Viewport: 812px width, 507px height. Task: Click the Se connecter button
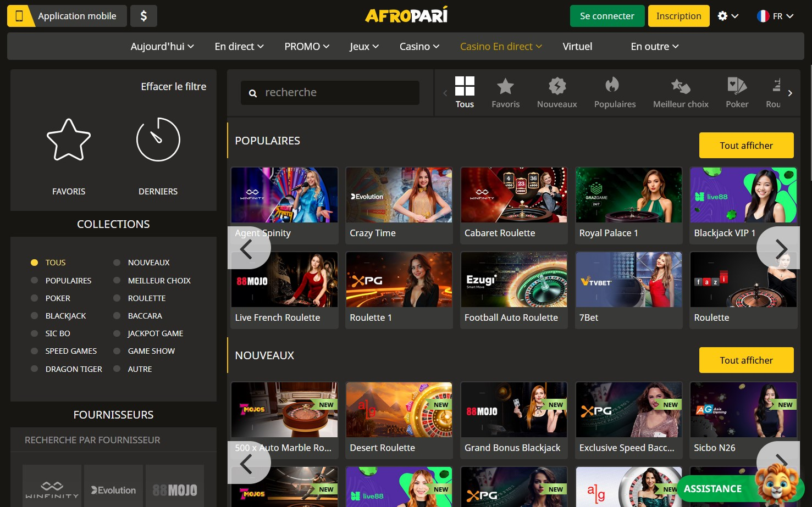tap(607, 16)
